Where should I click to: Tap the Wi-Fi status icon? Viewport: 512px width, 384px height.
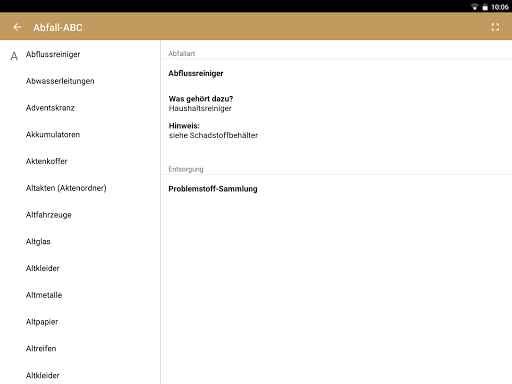coord(474,7)
